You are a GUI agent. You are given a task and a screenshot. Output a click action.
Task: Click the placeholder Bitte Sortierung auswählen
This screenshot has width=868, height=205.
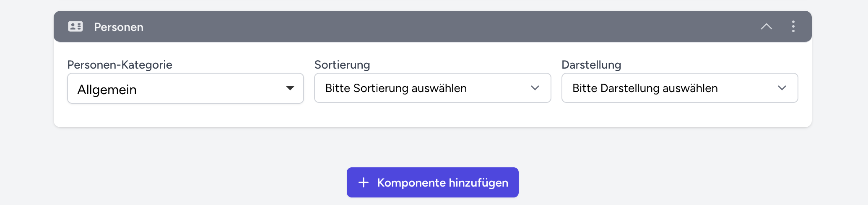pyautogui.click(x=396, y=88)
